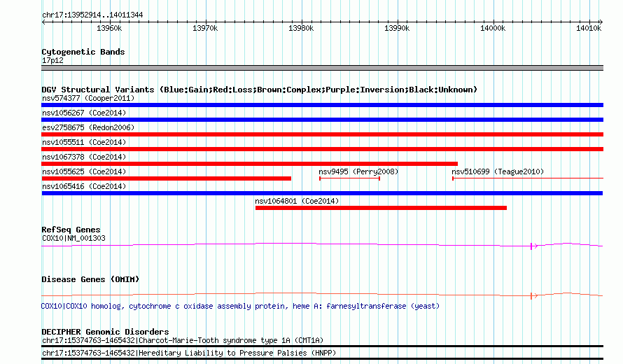Select the 14010k ruler tick label
623x364 pixels.
point(589,29)
